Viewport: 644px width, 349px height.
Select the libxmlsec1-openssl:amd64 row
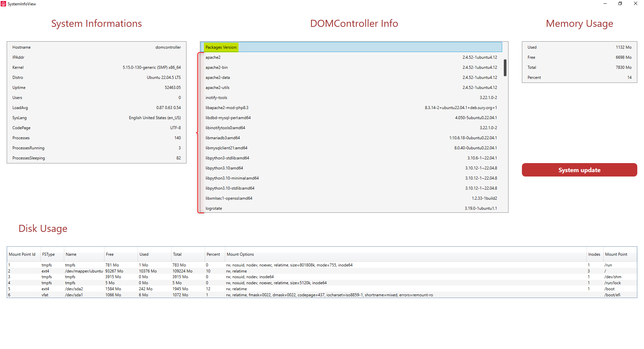click(351, 198)
